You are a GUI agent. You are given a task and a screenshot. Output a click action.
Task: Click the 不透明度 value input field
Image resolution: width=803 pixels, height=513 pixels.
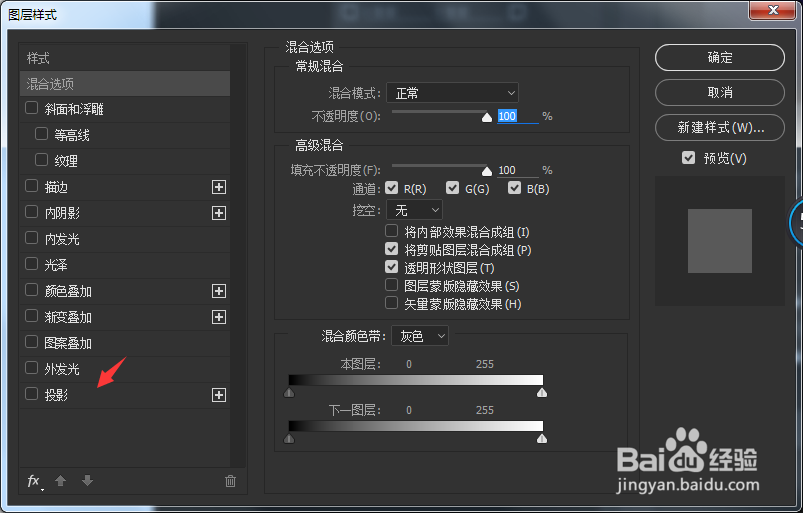518,116
